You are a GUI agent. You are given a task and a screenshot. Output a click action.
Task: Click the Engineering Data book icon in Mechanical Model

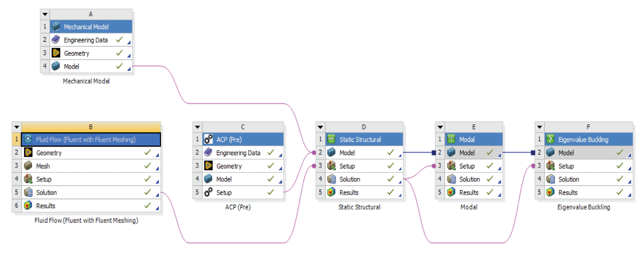(x=56, y=40)
